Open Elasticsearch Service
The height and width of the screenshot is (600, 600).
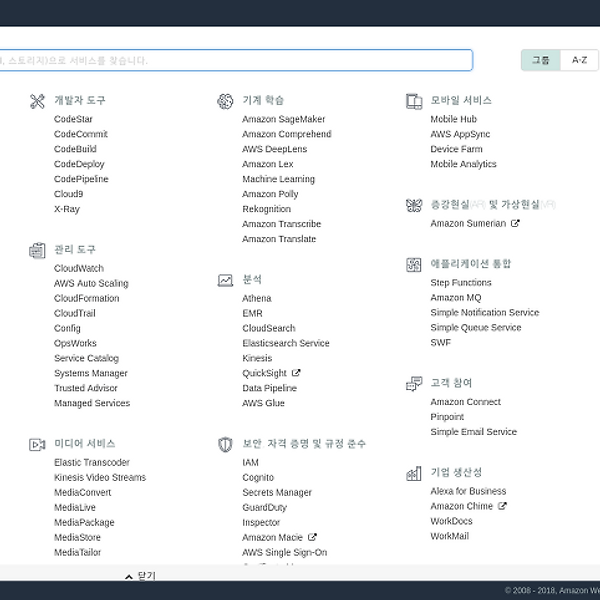pos(285,343)
